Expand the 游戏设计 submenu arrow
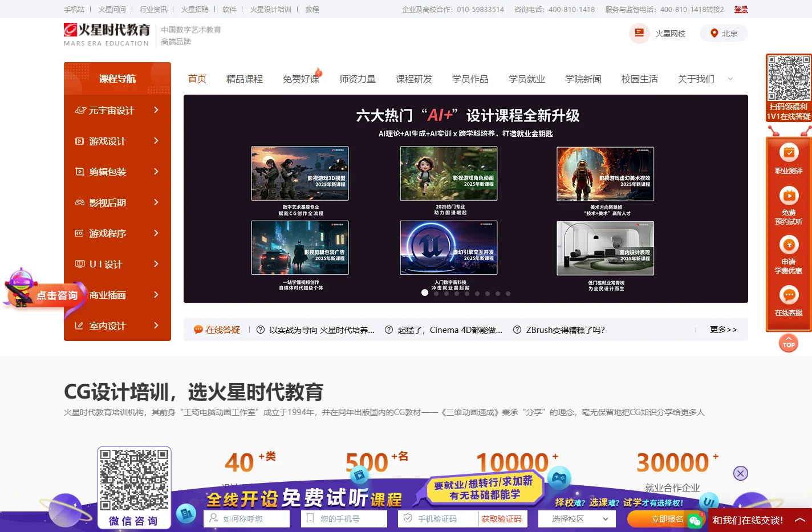812x532 pixels. click(x=156, y=141)
